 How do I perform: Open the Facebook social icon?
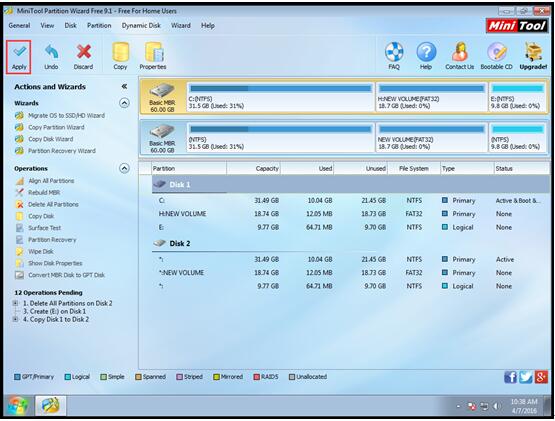click(510, 377)
